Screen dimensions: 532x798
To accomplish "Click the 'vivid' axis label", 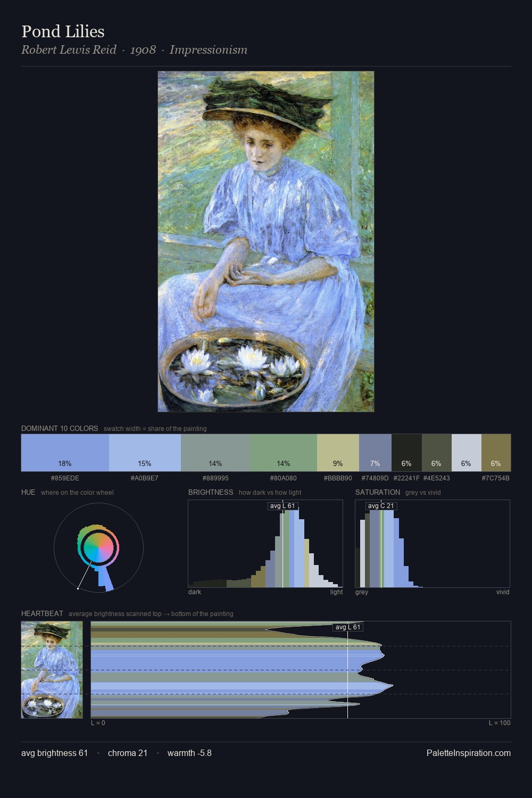I will coord(503,592).
